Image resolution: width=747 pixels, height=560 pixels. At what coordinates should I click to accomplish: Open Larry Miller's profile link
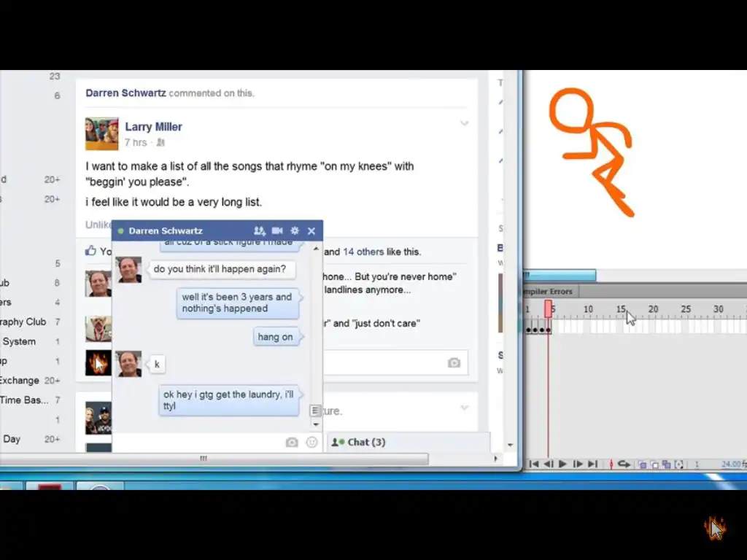(153, 127)
